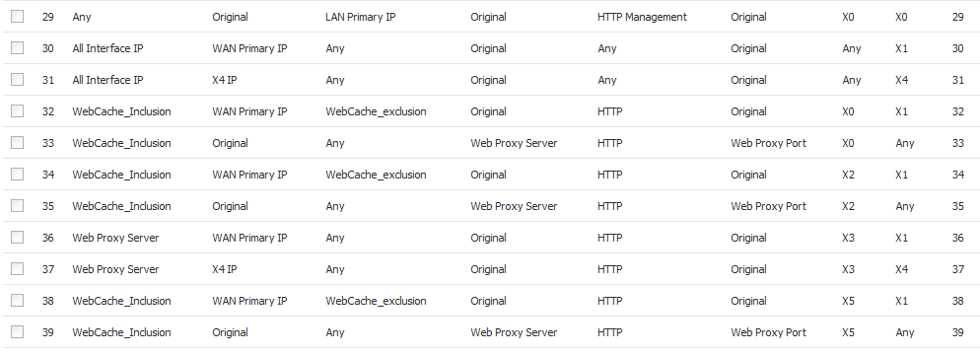Click HTTP Management service in row 29

[642, 17]
